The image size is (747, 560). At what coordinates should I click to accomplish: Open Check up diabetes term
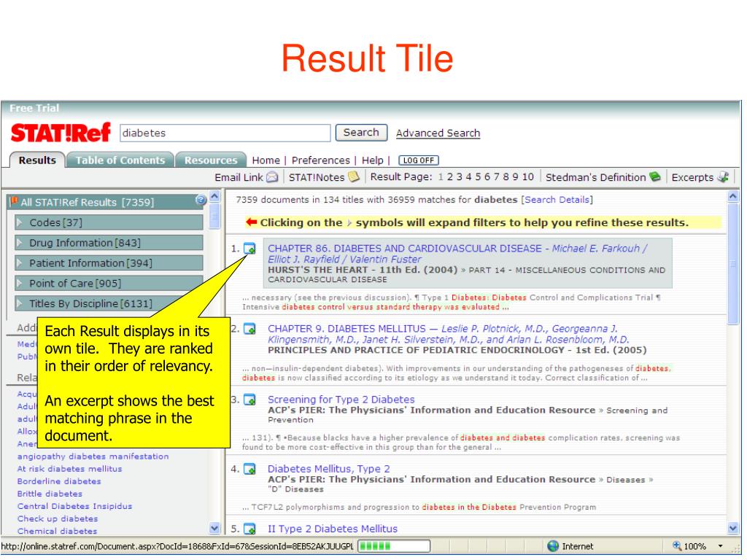pyautogui.click(x=58, y=518)
